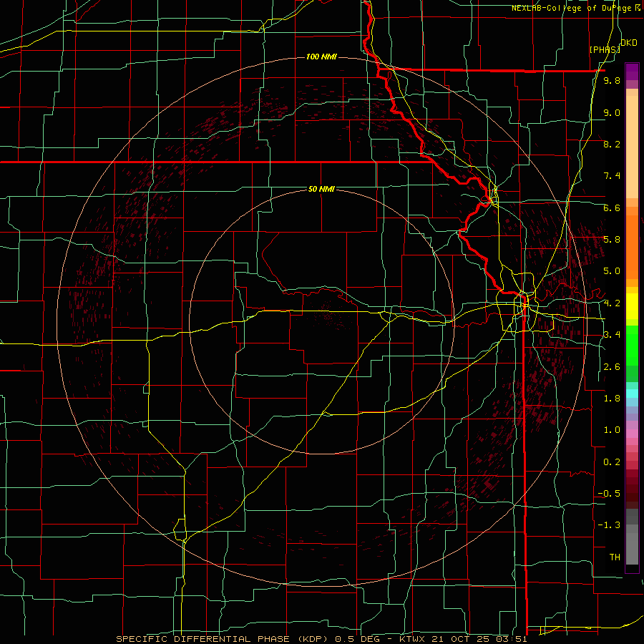Click the [PHAS] units label
The width and height of the screenshot is (644, 644).
[x=605, y=49]
